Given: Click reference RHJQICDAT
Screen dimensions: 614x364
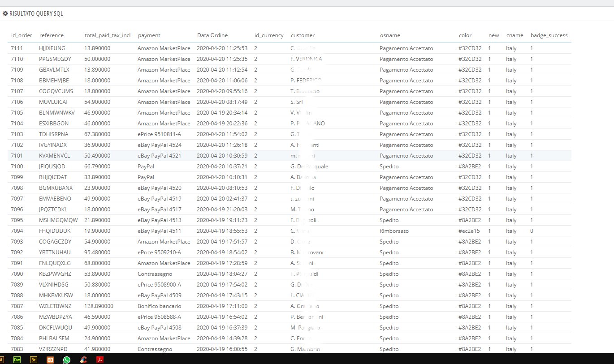Looking at the screenshot, I should (52, 177).
